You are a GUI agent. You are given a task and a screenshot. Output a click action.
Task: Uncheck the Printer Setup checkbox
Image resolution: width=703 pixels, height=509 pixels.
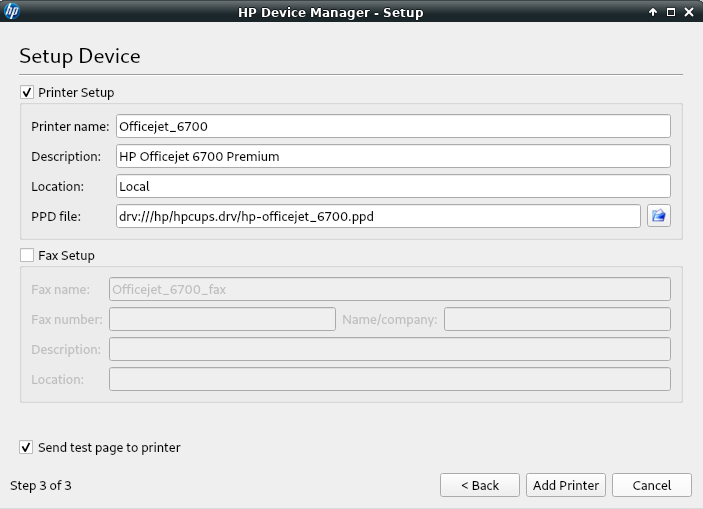pos(27,92)
